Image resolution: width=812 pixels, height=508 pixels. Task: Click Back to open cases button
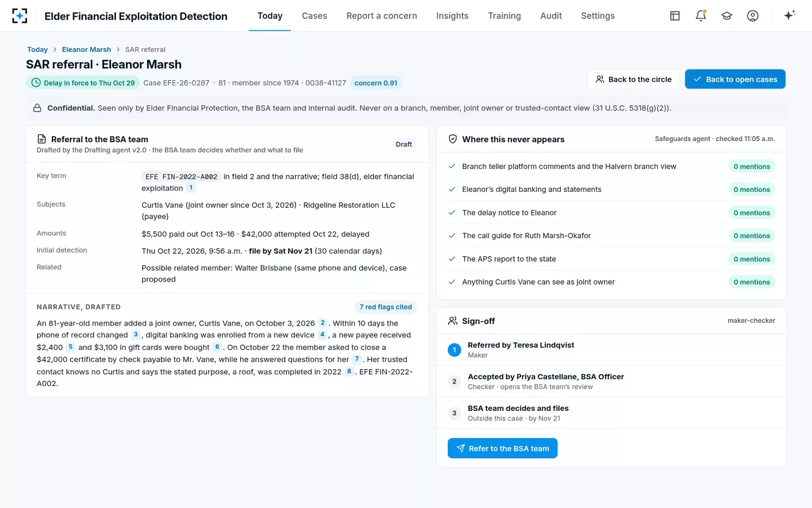pos(735,79)
